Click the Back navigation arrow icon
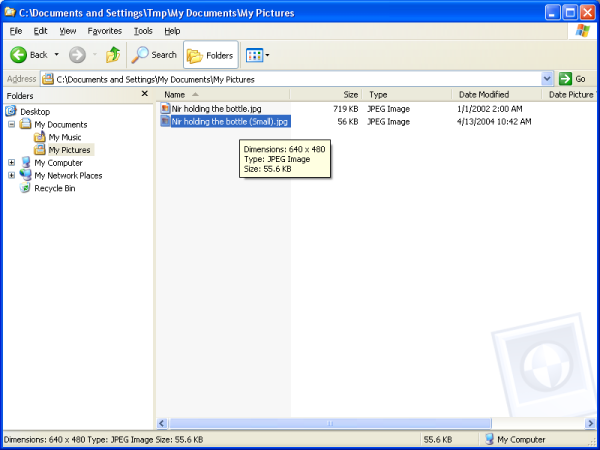Viewport: 600px width, 450px height. tap(18, 55)
